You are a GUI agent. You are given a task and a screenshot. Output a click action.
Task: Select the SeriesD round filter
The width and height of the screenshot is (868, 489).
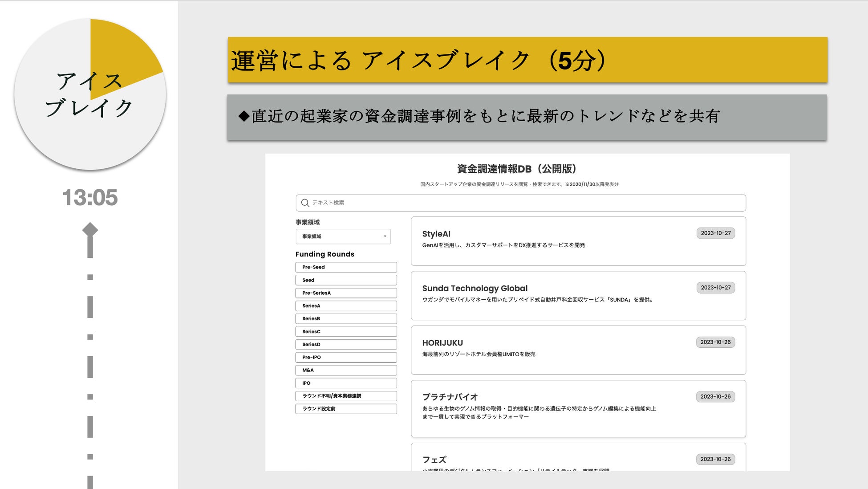coord(346,345)
